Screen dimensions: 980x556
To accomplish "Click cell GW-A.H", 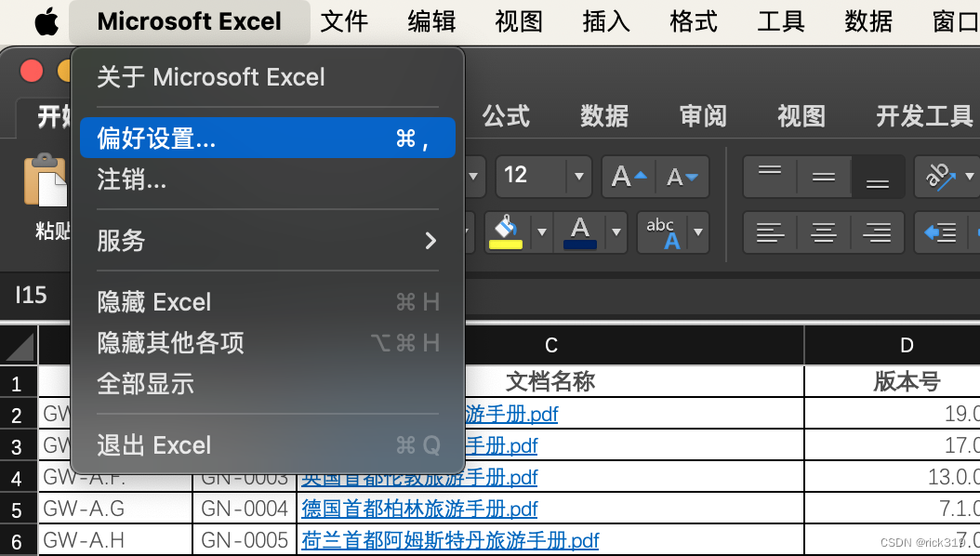I will [115, 540].
